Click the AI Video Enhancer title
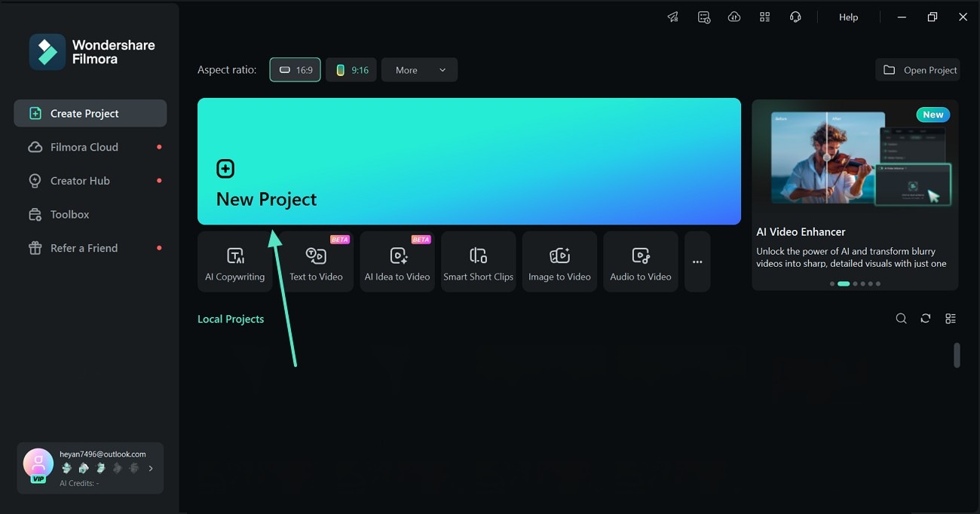The width and height of the screenshot is (980, 514). point(801,232)
